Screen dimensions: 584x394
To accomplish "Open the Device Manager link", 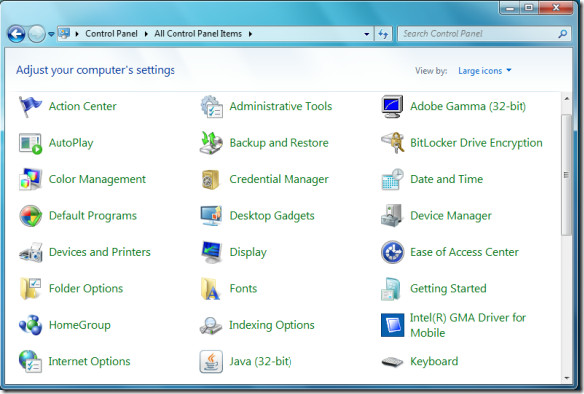I will pos(451,216).
